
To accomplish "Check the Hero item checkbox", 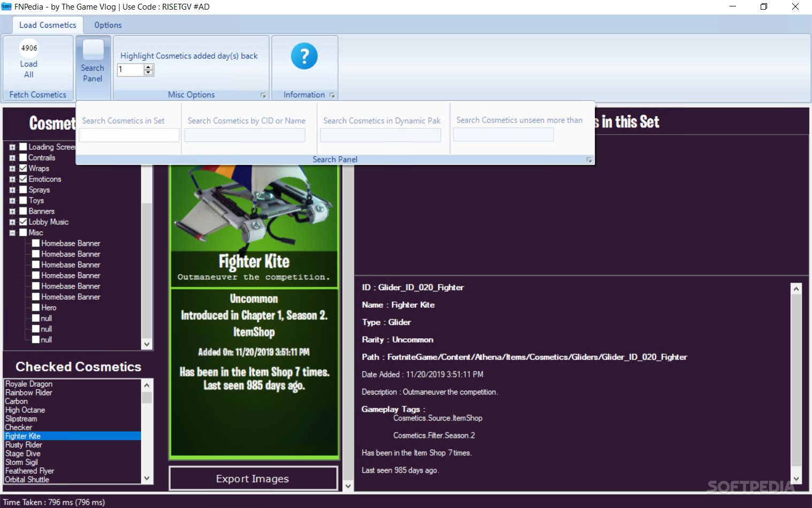I will 36,307.
